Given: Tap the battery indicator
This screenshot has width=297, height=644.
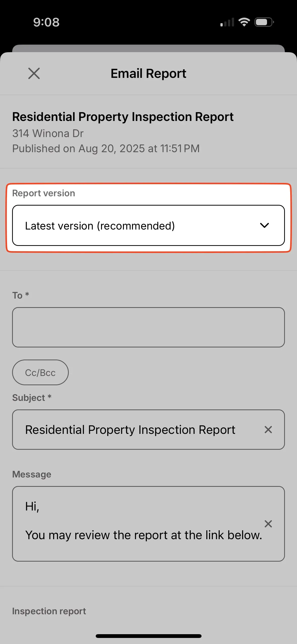Looking at the screenshot, I should (x=263, y=22).
